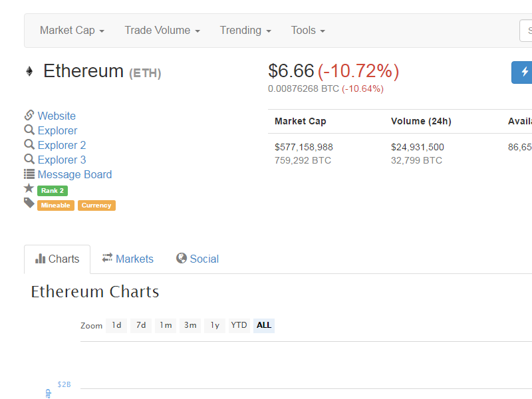Screen dimensions: 532x399
Task: Click the (-10.72%) price change text
Action: point(358,71)
